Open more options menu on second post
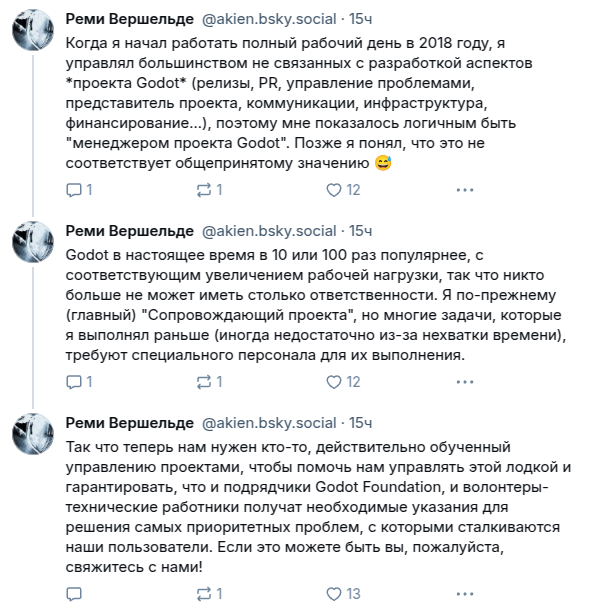 coord(465,382)
